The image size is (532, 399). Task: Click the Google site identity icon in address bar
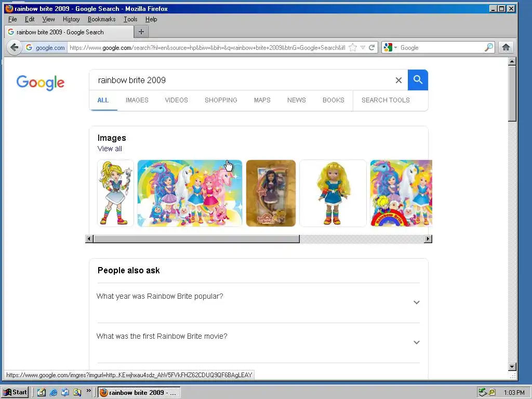coord(29,47)
